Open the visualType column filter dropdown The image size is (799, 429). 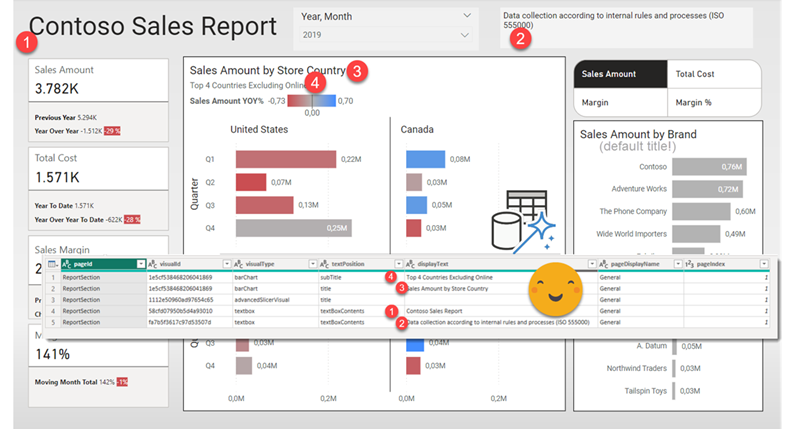(308, 263)
